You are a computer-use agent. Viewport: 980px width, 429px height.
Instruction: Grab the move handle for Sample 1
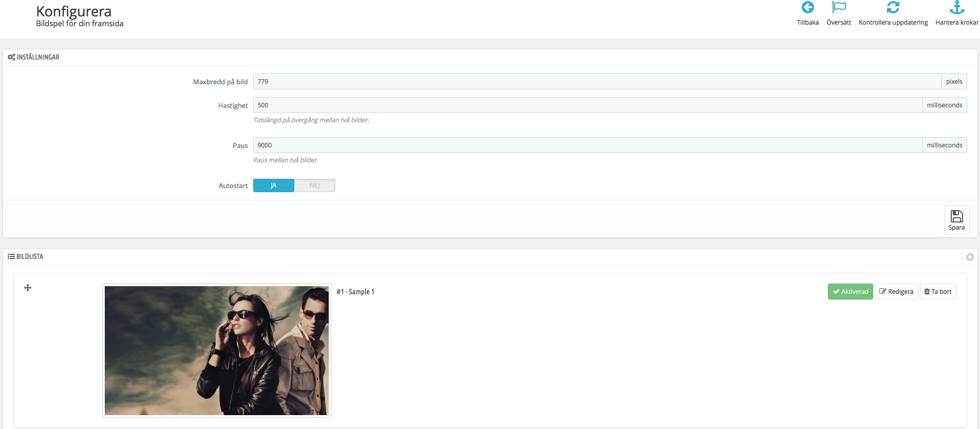[x=28, y=288]
